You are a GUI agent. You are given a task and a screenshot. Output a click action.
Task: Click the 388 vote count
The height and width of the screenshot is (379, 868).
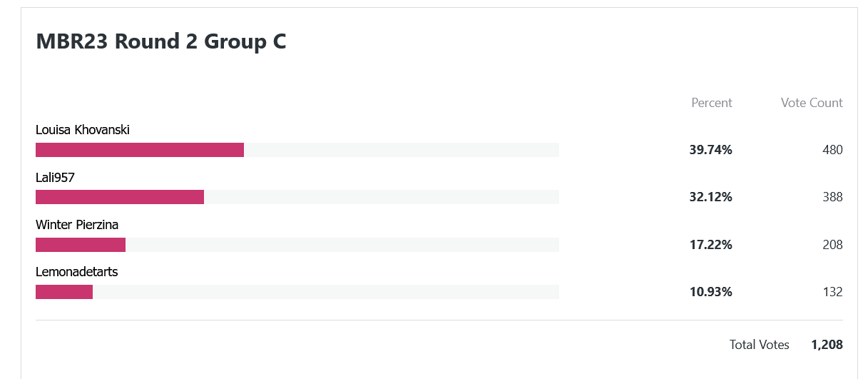click(832, 197)
